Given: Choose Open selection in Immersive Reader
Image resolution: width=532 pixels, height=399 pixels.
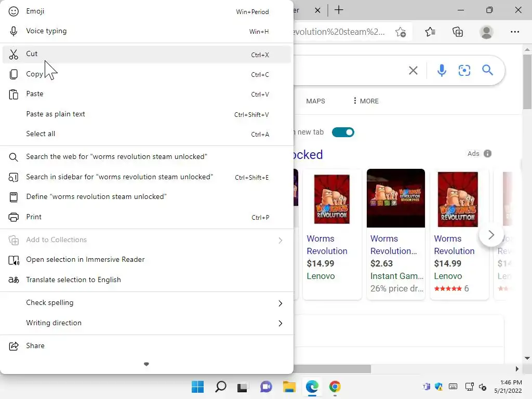Looking at the screenshot, I should [147, 260].
